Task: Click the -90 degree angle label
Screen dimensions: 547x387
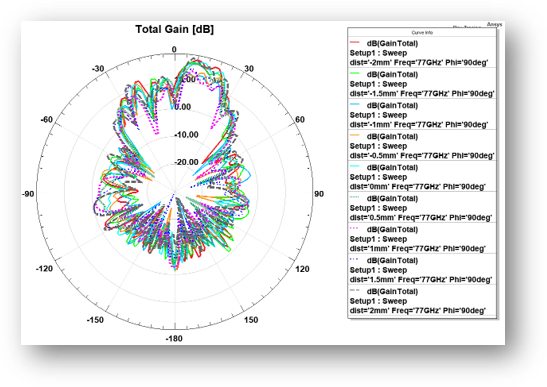Action: (x=28, y=194)
